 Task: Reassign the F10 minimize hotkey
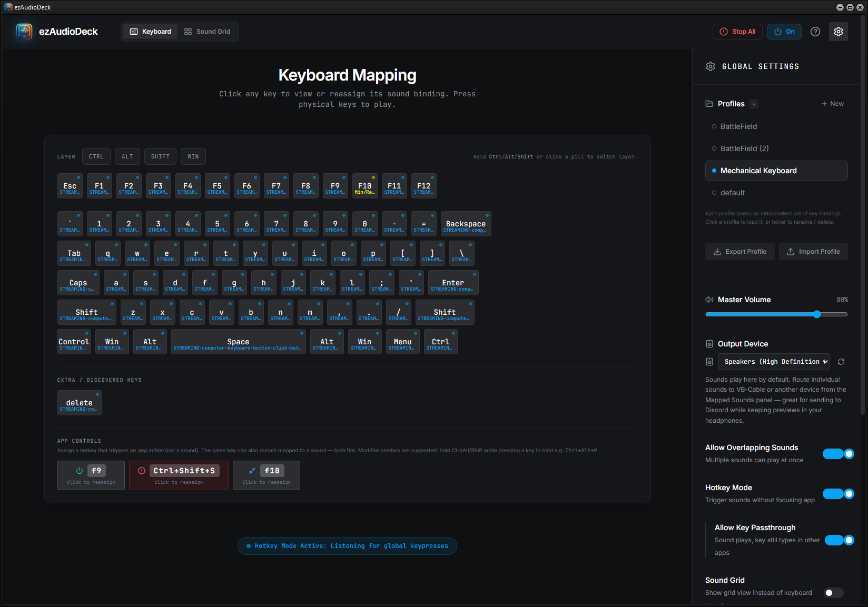click(267, 475)
